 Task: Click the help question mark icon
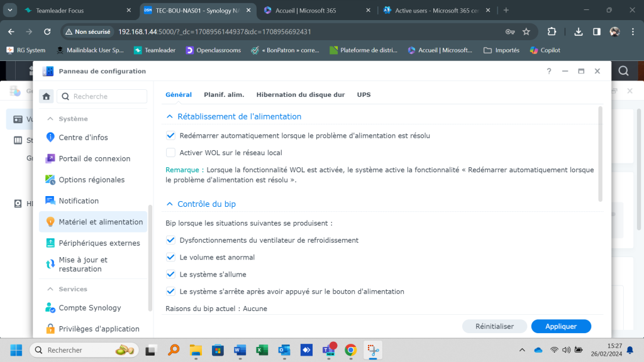pos(548,72)
